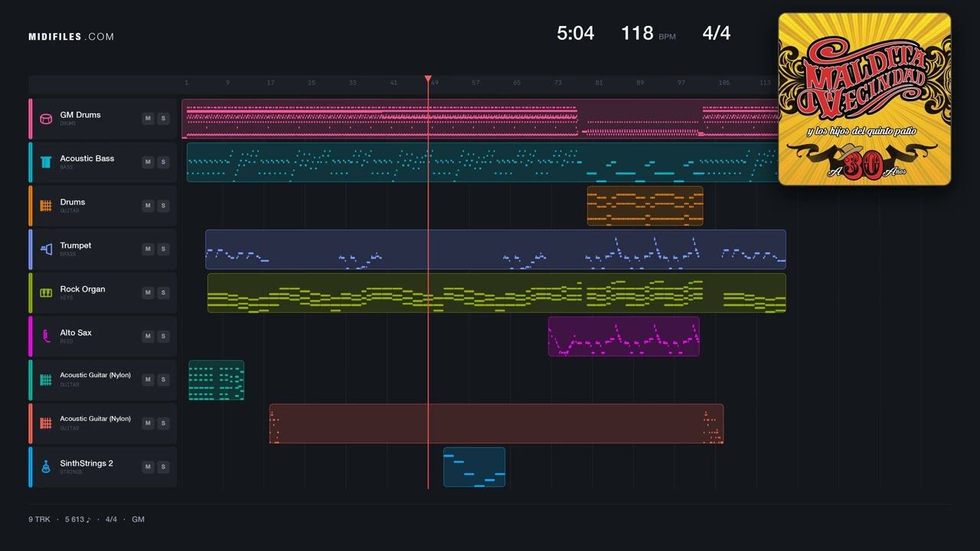The height and width of the screenshot is (551, 980).
Task: Click the "9 TRK" status bar entry
Action: pyautogui.click(x=40, y=520)
